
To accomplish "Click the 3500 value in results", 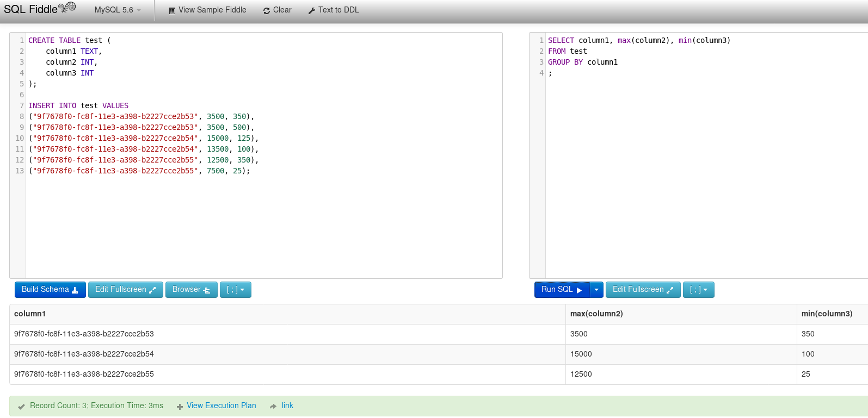I will [579, 334].
